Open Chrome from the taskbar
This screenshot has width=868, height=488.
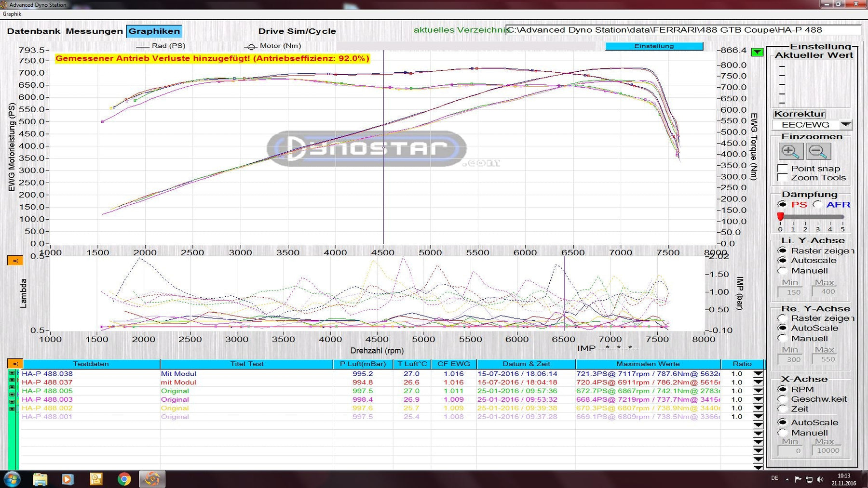[124, 479]
